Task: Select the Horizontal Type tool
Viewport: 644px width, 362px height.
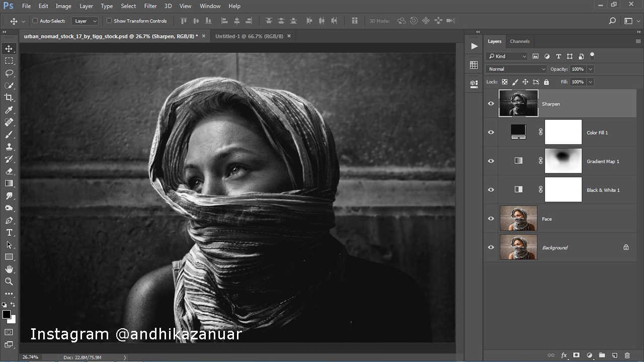Action: pyautogui.click(x=9, y=232)
